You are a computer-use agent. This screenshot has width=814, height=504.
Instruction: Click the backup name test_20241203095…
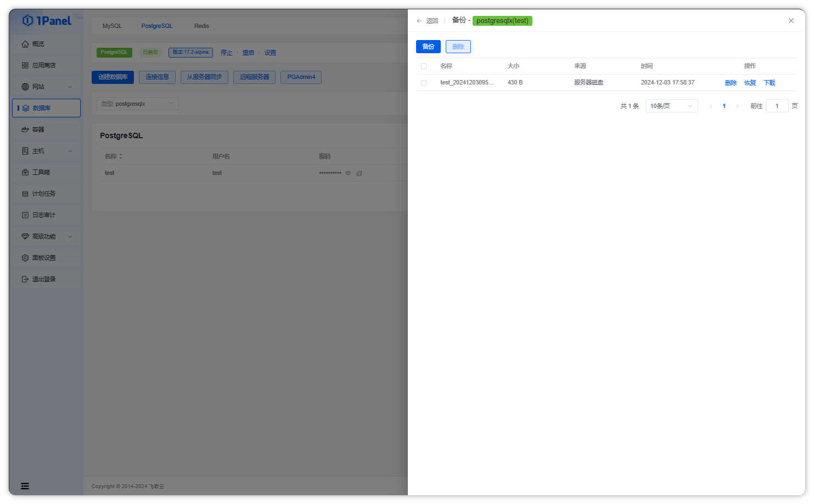pos(467,83)
